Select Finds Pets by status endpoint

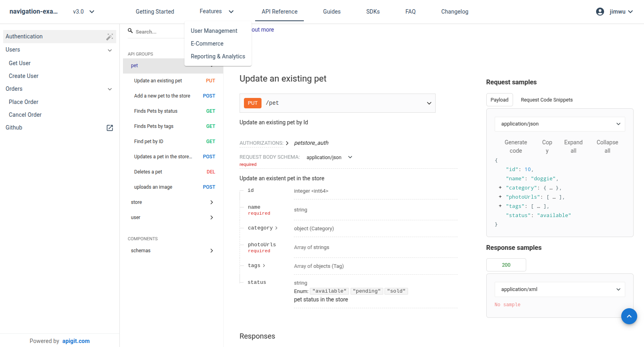173,111
